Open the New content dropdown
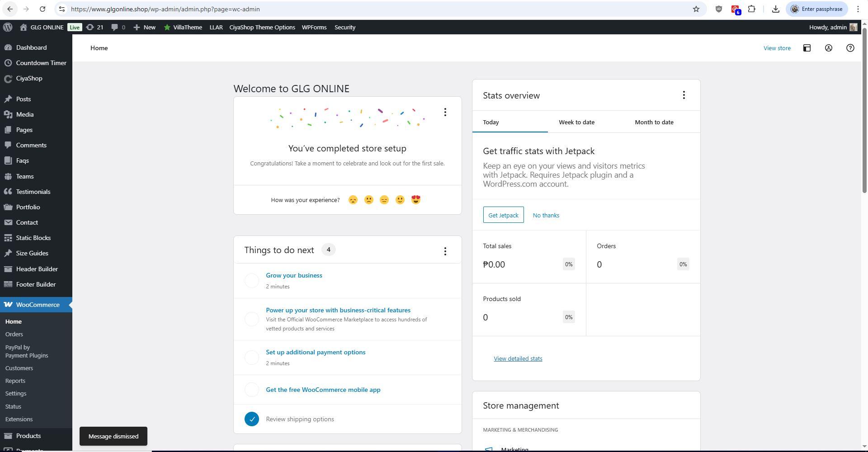The width and height of the screenshot is (868, 452). (x=144, y=27)
